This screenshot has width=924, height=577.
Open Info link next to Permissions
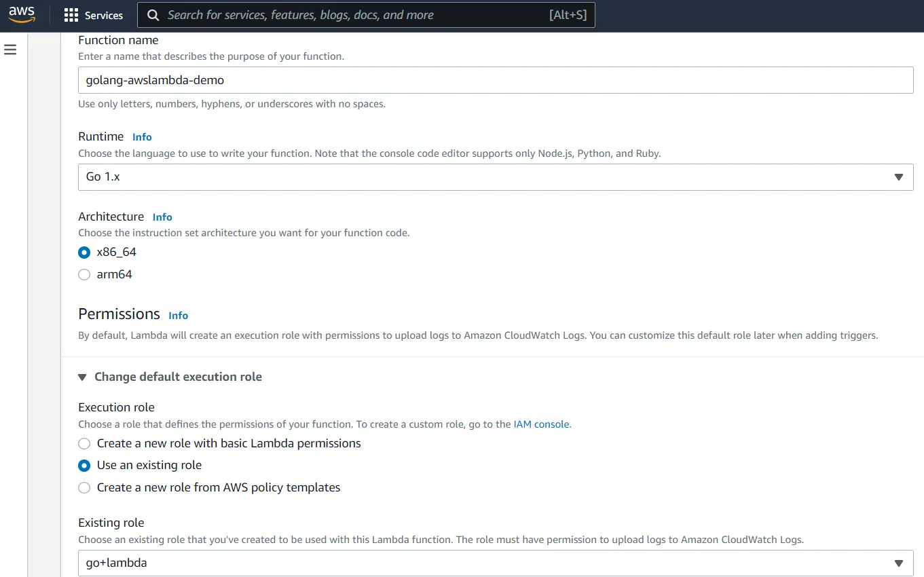coord(178,316)
